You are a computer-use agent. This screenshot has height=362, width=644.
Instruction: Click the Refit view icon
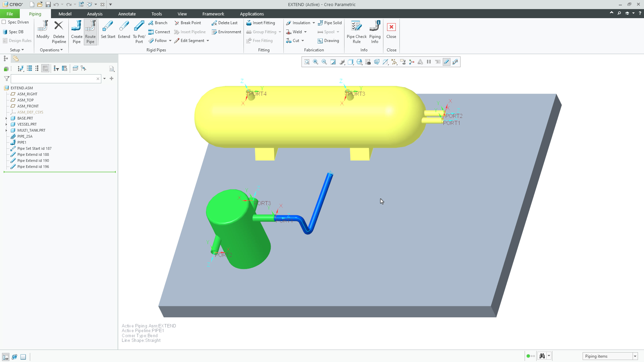[x=307, y=62]
